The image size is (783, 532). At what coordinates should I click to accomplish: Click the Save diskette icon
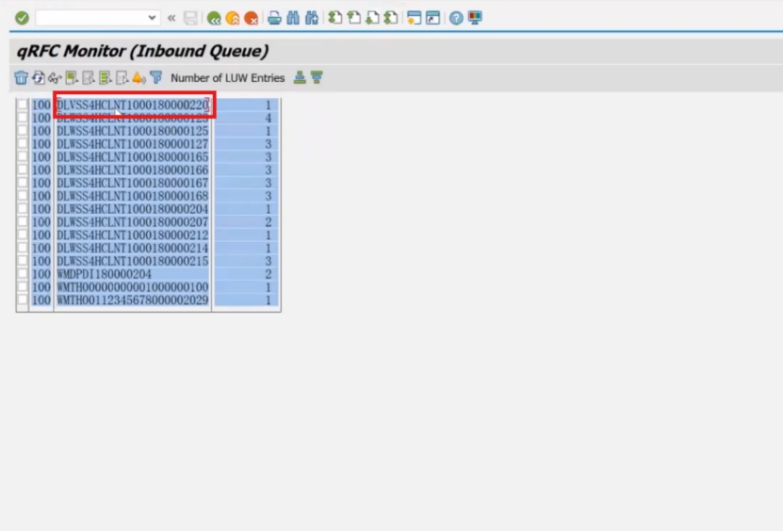(x=190, y=19)
